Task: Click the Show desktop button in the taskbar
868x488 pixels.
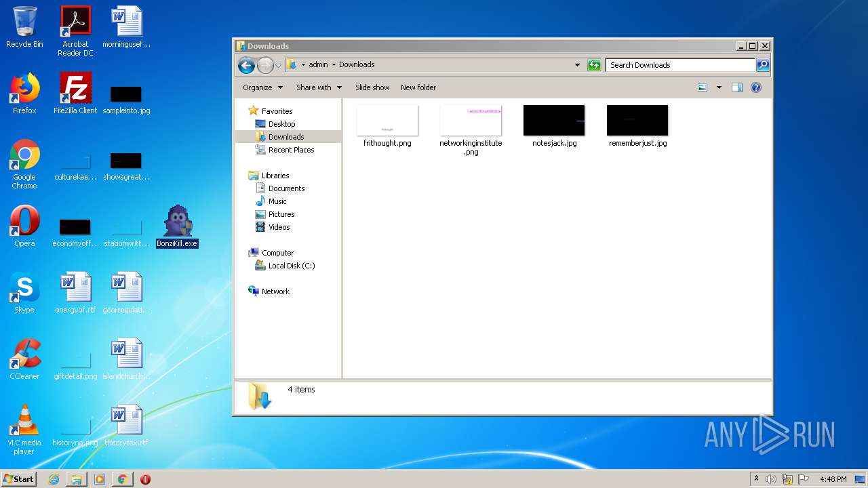Action: (x=860, y=479)
